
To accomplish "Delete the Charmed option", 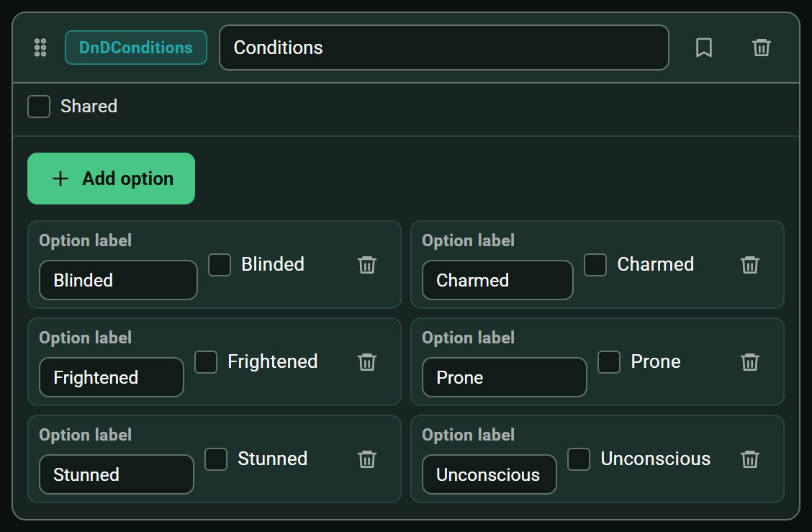I will point(750,265).
